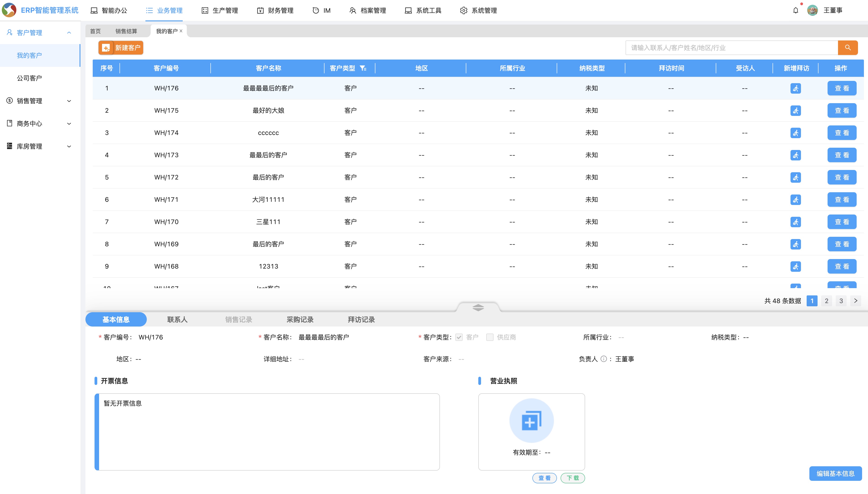Image resolution: width=868 pixels, height=494 pixels.
Task: Add visit for customer WH/169
Action: [x=796, y=244]
